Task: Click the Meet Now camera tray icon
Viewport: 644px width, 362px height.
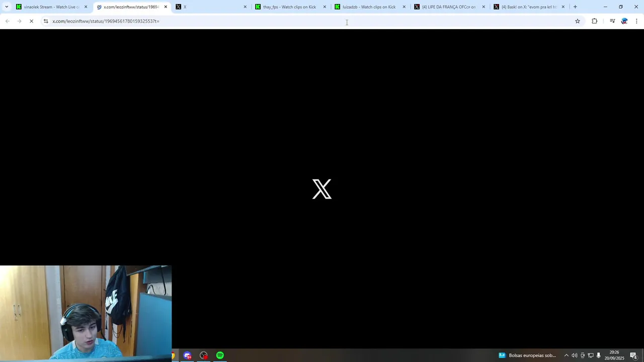Action: pos(583,355)
